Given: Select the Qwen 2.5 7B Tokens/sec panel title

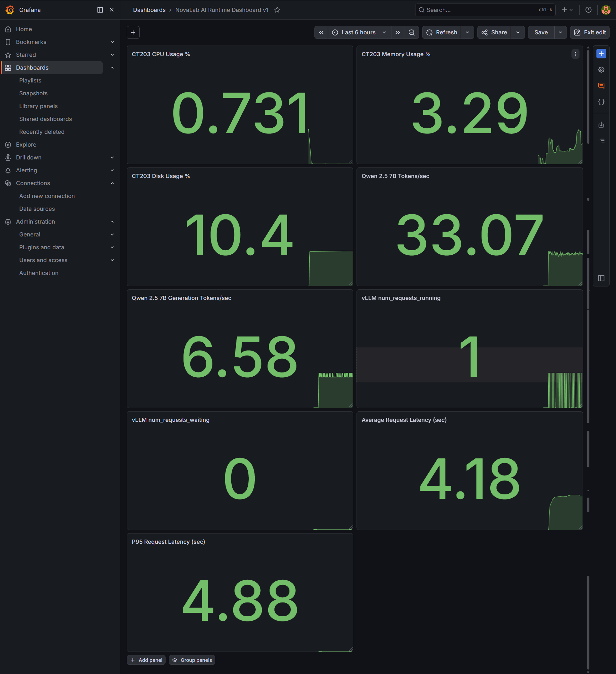Looking at the screenshot, I should click(x=395, y=176).
